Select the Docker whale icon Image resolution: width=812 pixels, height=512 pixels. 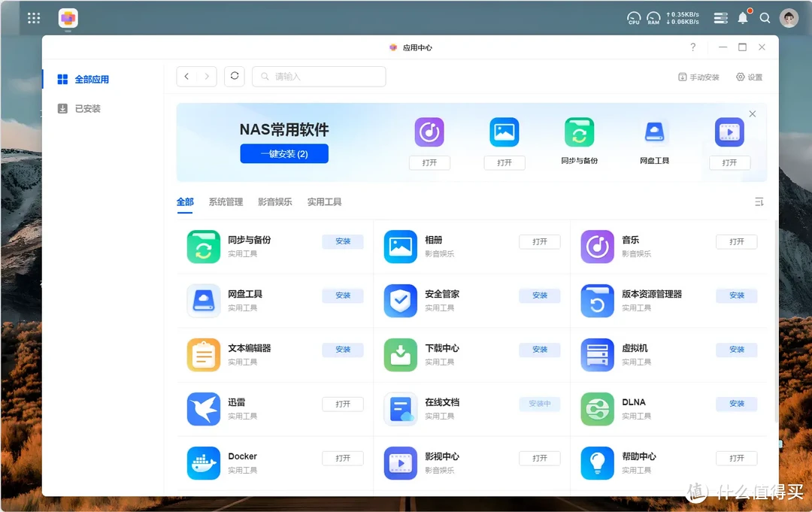pyautogui.click(x=203, y=463)
